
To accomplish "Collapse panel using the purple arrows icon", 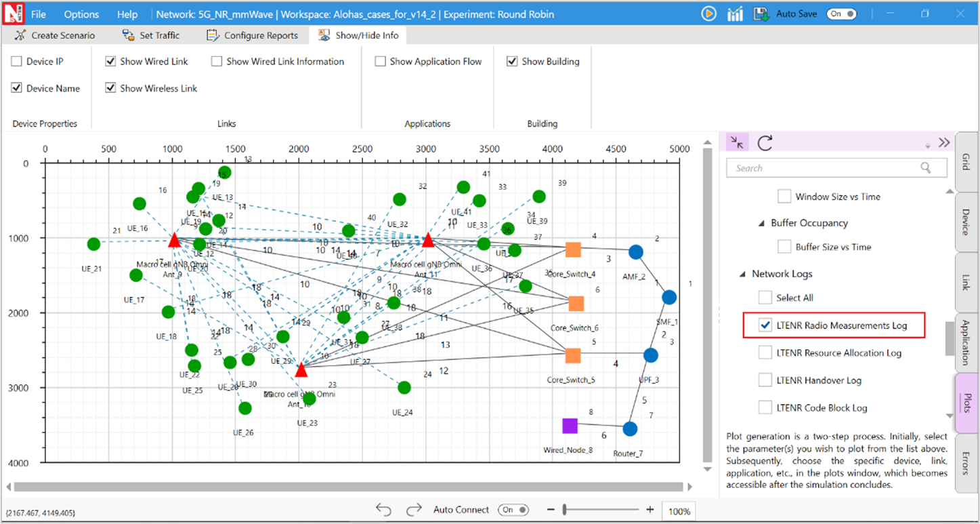I will pyautogui.click(x=736, y=142).
